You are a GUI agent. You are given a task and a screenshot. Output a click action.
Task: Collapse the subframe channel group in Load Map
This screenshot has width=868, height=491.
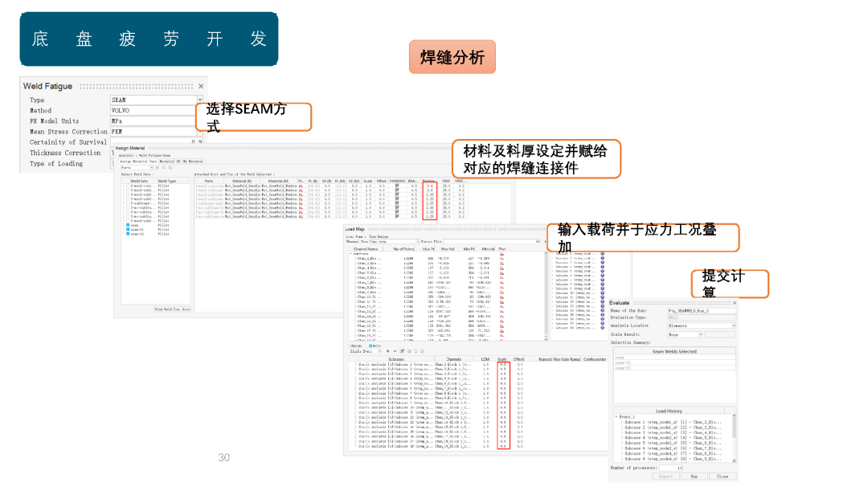click(351, 253)
